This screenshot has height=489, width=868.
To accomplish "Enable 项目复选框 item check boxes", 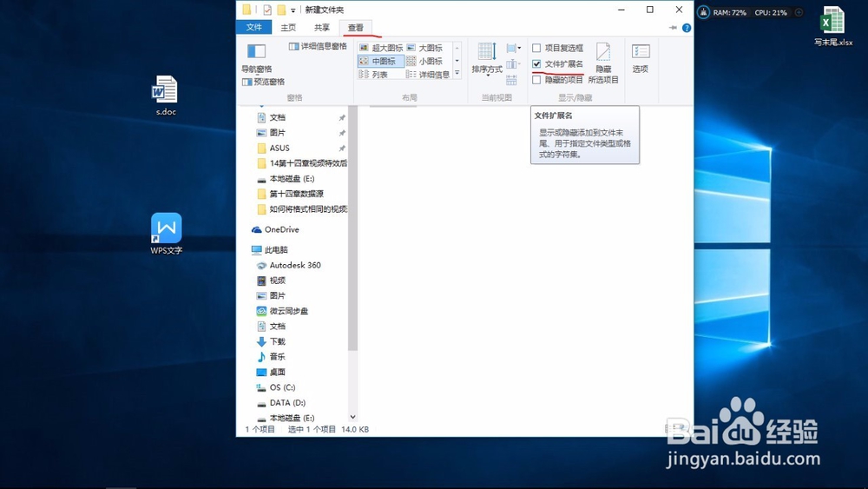I will pyautogui.click(x=558, y=48).
